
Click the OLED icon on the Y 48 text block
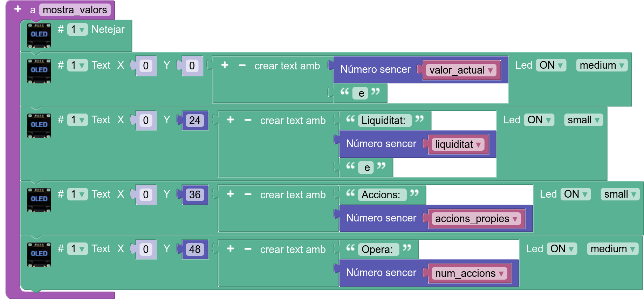tap(39, 254)
